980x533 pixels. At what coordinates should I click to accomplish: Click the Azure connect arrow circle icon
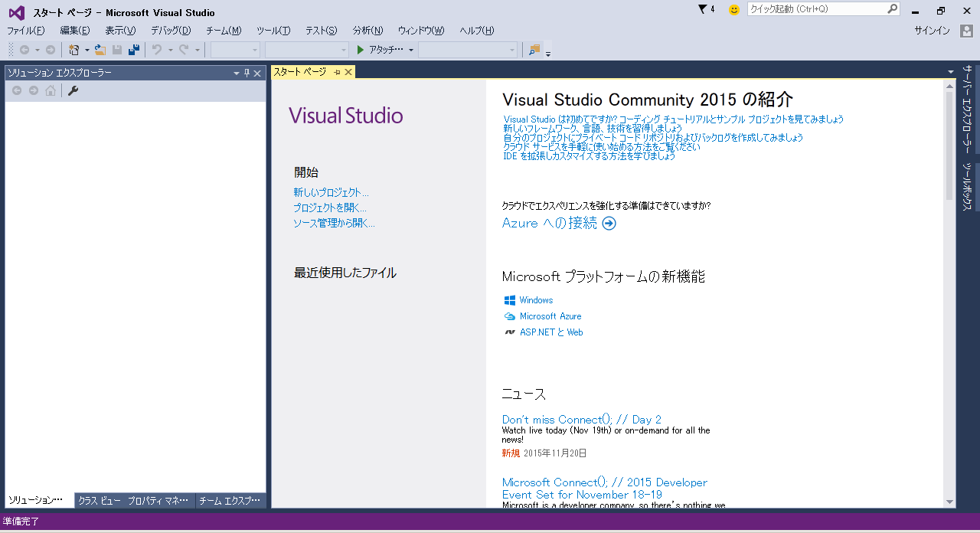609,224
